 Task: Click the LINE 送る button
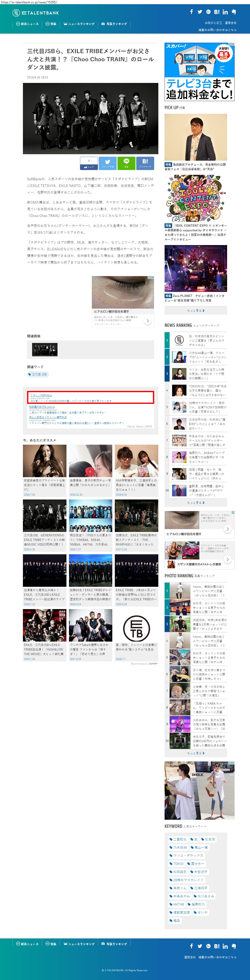pos(126,163)
